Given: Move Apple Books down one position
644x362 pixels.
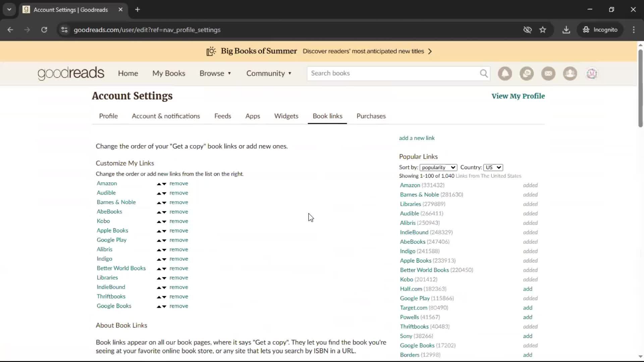Looking at the screenshot, I should [x=164, y=231].
